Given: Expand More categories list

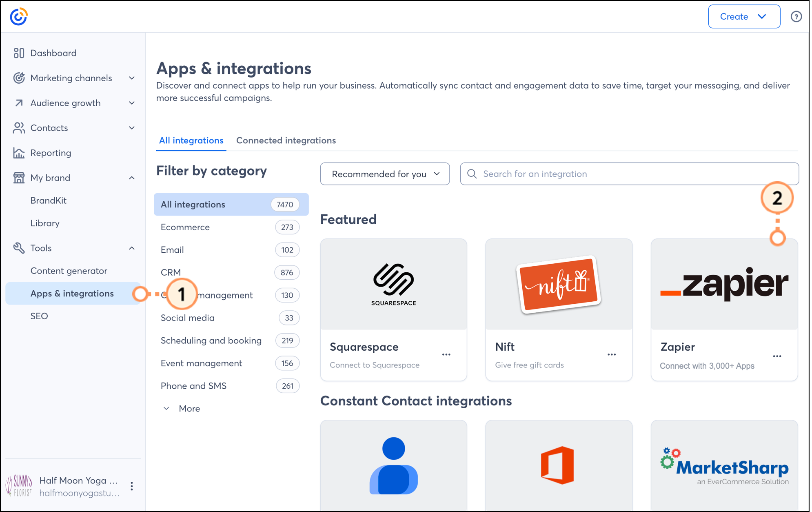Looking at the screenshot, I should point(182,408).
